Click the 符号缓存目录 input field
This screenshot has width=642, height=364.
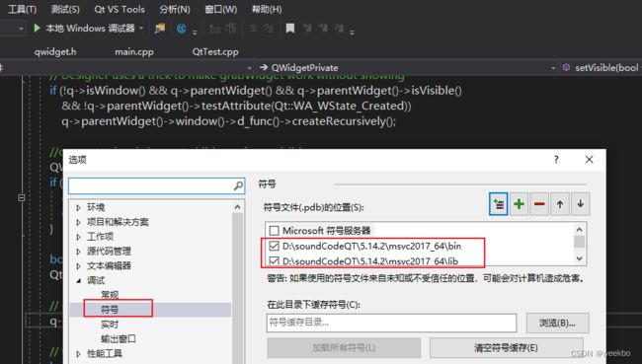pos(391,324)
